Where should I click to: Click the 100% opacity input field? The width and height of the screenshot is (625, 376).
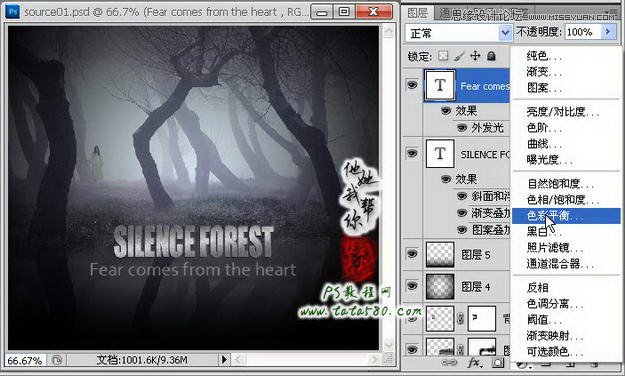tap(582, 32)
